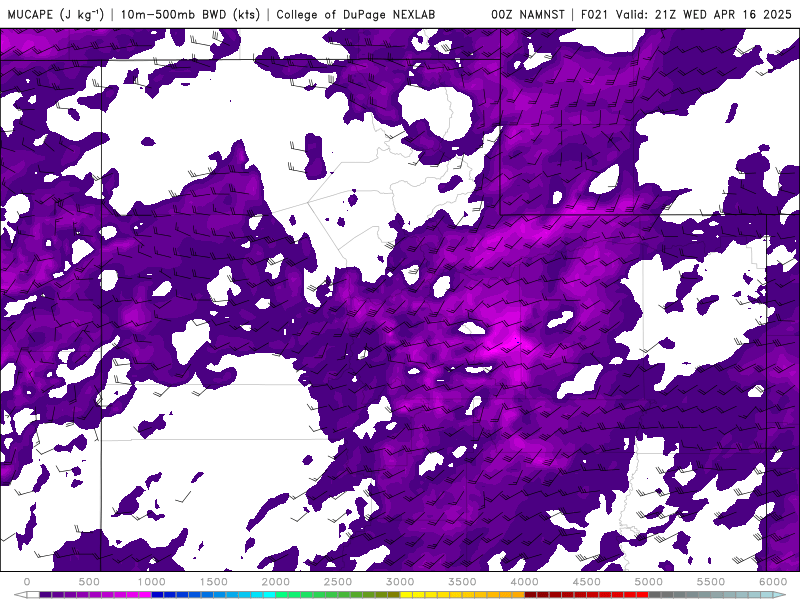800x600 pixels.
Task: Click the right arrow end of the color bar
Action: (x=780, y=594)
